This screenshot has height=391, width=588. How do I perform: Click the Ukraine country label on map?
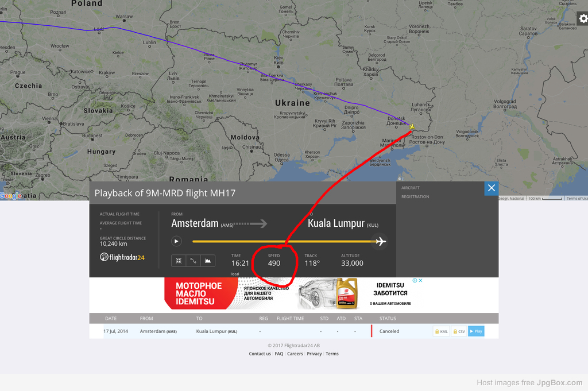[292, 103]
